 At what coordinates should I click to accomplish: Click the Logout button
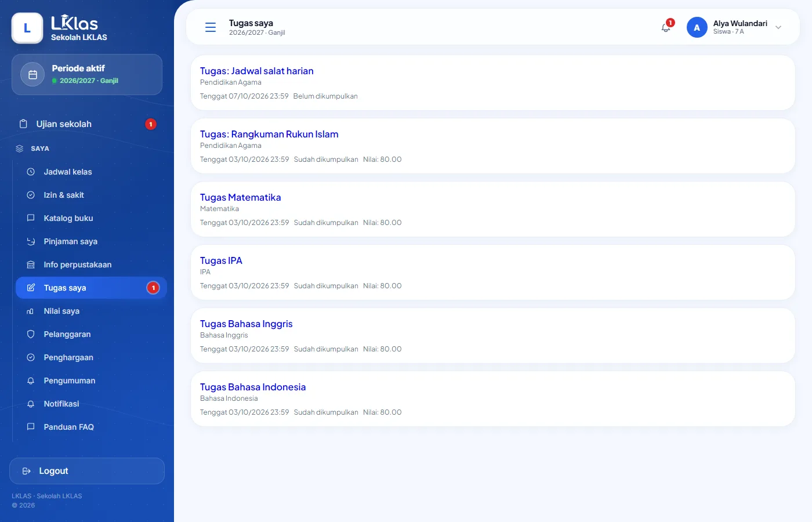(87, 471)
